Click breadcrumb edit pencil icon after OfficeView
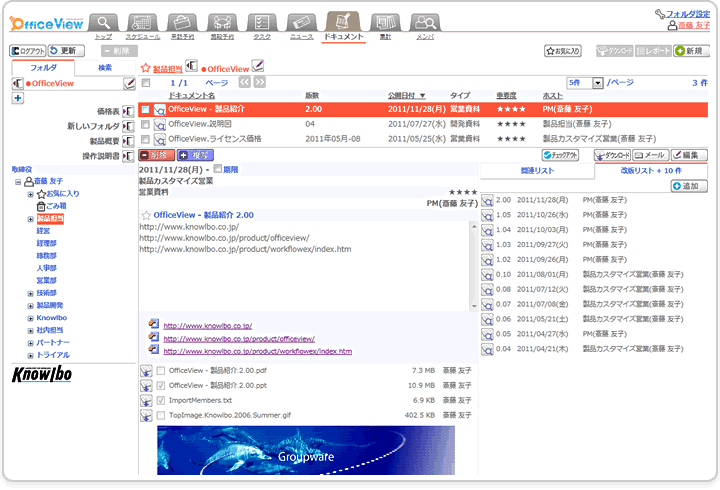Viewport: 720px width, 490px height. tap(258, 66)
